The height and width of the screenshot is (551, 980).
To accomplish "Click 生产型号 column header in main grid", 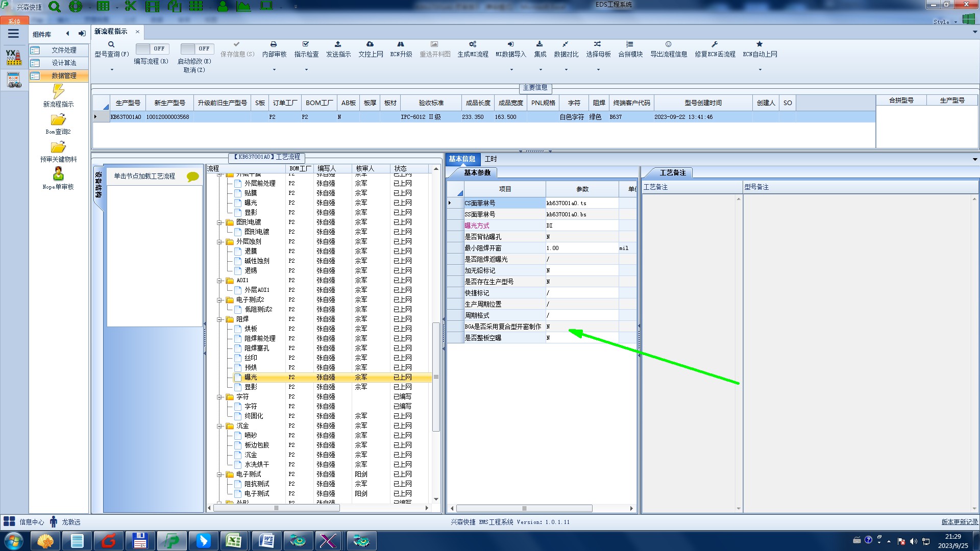I will click(x=128, y=103).
